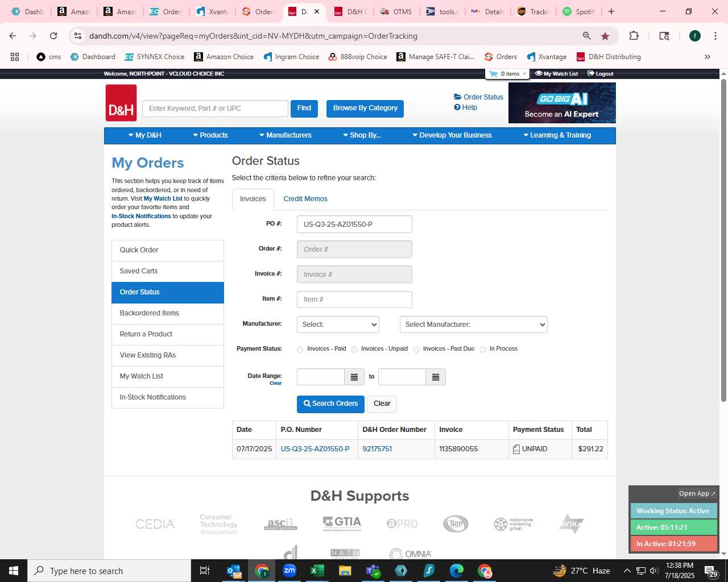Open My Watch List in top bar
Image resolution: width=728 pixels, height=582 pixels.
click(x=557, y=74)
